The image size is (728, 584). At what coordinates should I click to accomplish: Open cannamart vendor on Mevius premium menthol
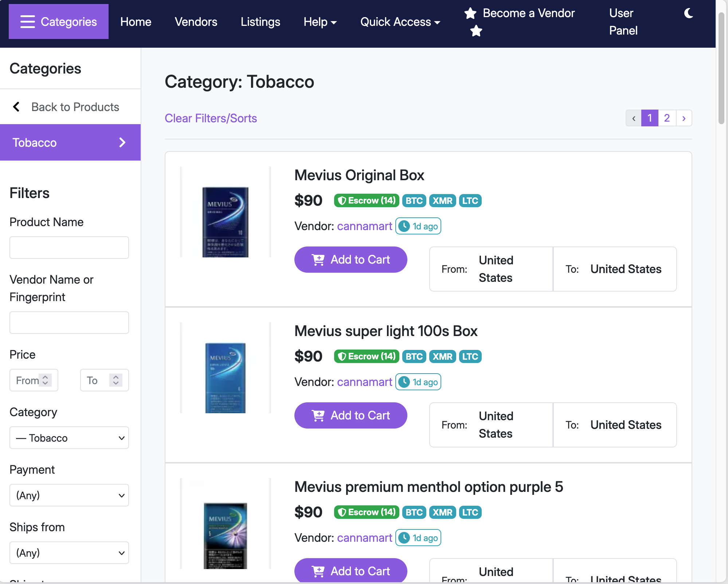tap(364, 538)
